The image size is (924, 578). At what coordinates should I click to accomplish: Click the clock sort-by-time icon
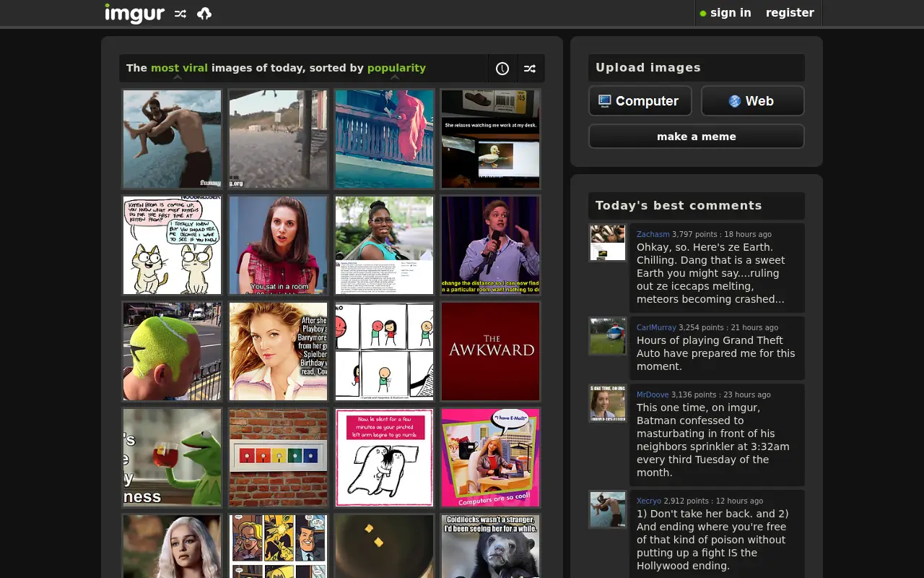click(x=502, y=69)
